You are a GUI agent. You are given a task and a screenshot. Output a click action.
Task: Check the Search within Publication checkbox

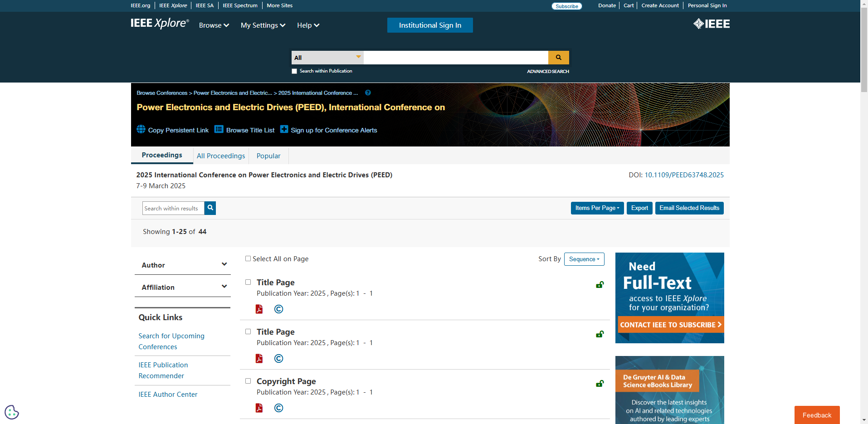click(x=294, y=71)
